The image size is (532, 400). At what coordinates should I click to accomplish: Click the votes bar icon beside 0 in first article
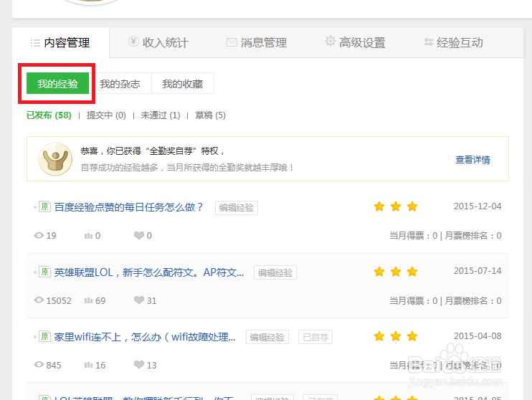[88, 236]
